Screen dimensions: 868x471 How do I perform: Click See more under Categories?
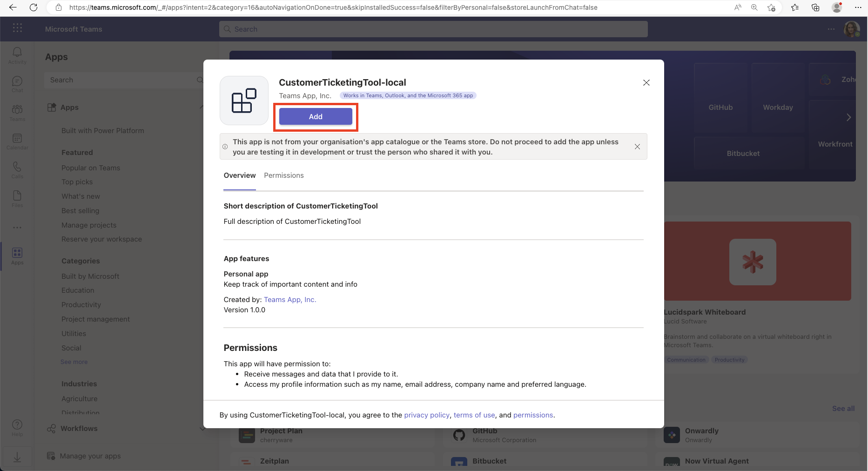point(74,362)
